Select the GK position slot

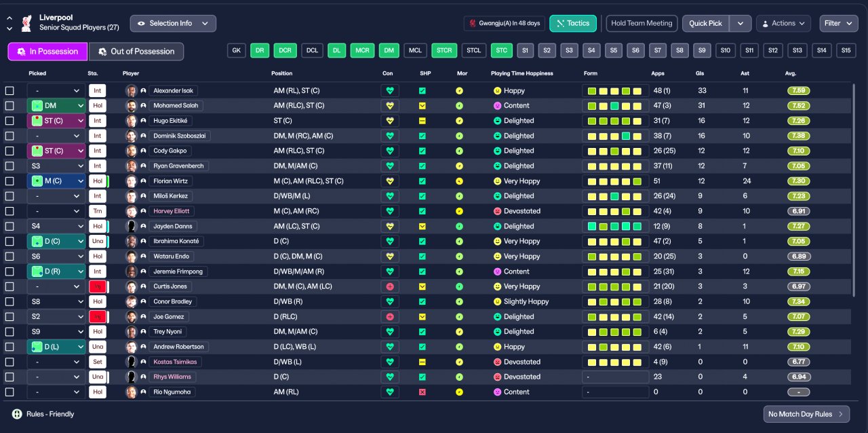click(x=237, y=50)
